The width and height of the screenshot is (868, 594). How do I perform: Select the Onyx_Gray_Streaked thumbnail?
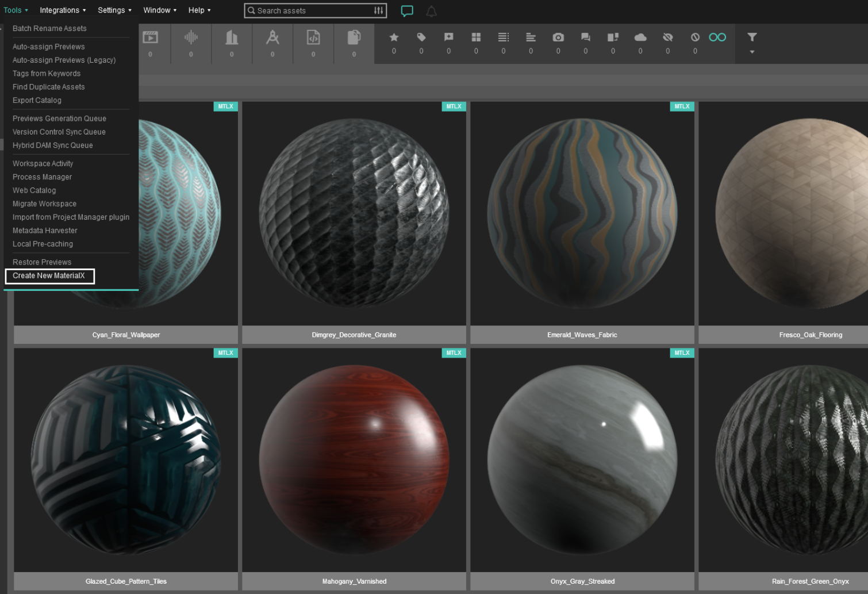coord(582,460)
